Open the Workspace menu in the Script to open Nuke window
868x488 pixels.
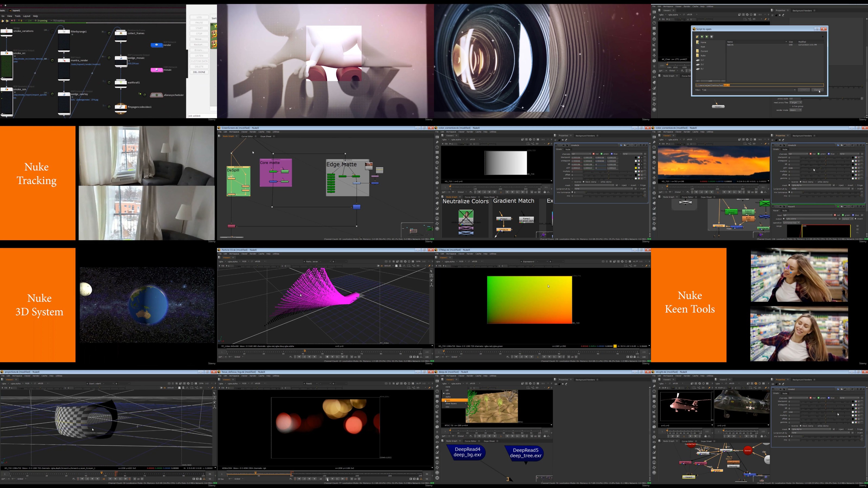[668, 7]
